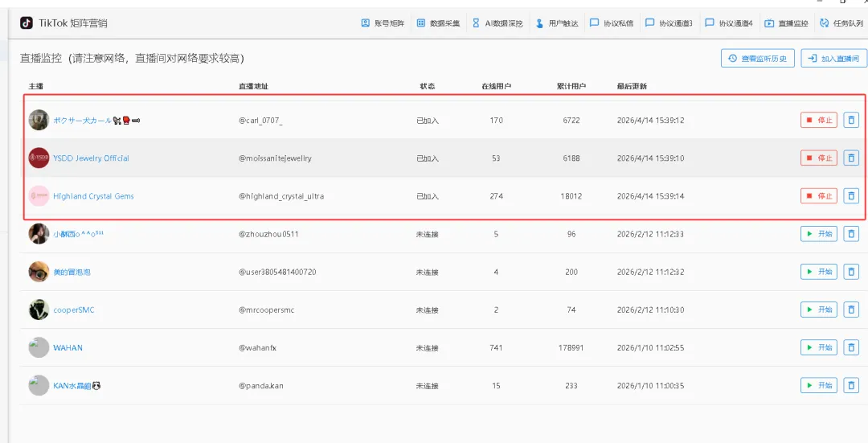Click the TikTok logo icon
The image size is (868, 443).
[x=27, y=23]
